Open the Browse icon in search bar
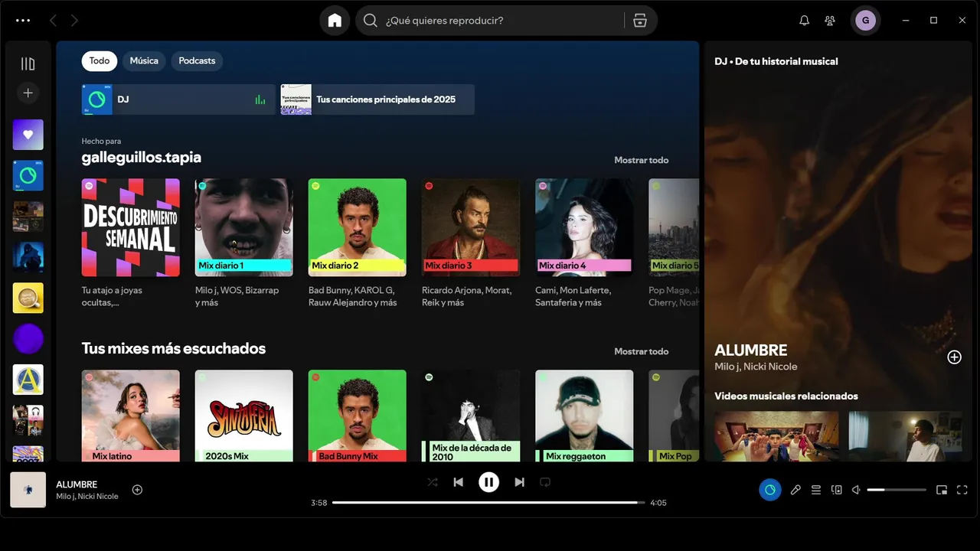The image size is (980, 551). (640, 21)
